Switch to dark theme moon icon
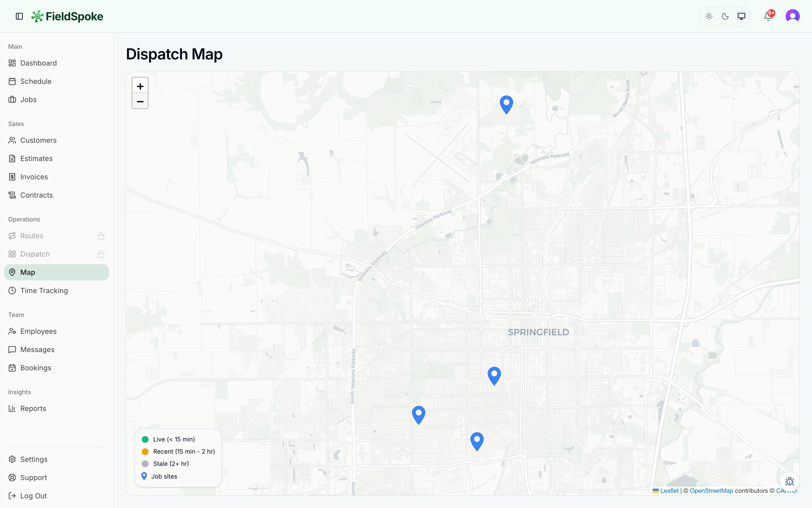 click(725, 16)
